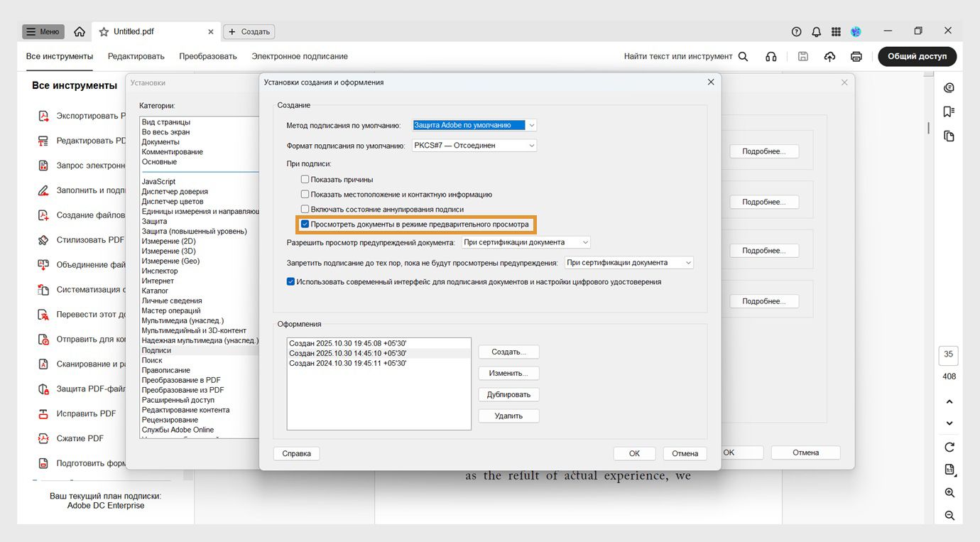Open the Формат подписания PKCS#7 dropdown
Image resolution: width=980 pixels, height=542 pixels.
474,145
